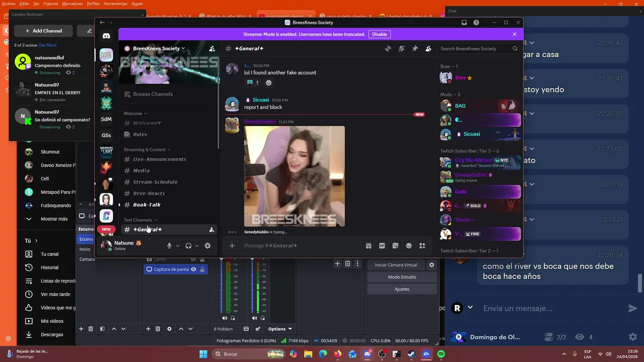The height and width of the screenshot is (362, 644).
Task: Click 'Get More' link in Restream
Action: point(48,45)
